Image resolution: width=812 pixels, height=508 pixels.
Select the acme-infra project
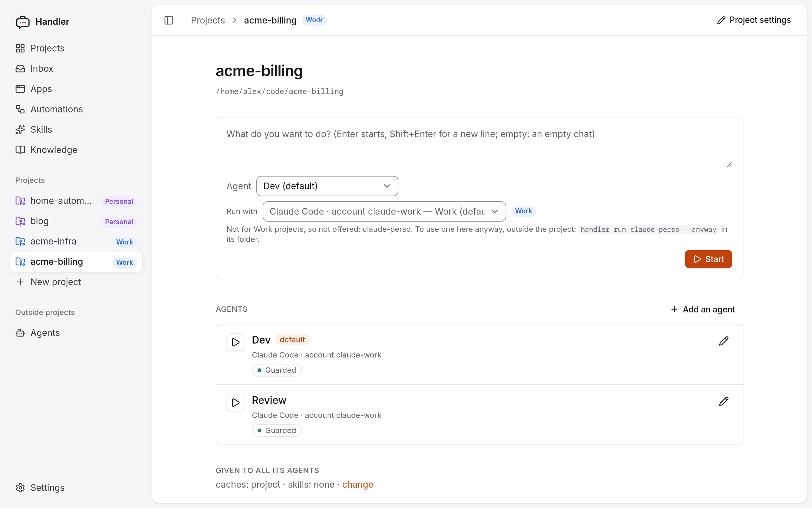[x=76, y=242]
